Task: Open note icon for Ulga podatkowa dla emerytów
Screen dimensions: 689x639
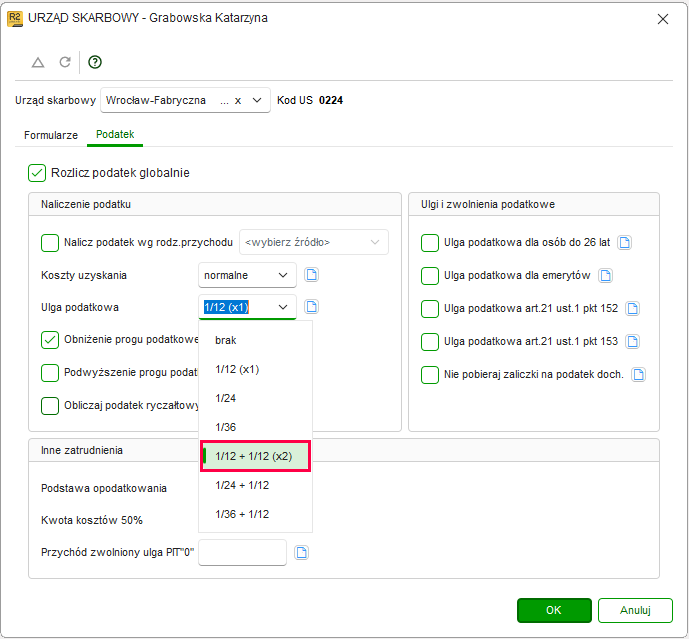Action: pos(606,276)
